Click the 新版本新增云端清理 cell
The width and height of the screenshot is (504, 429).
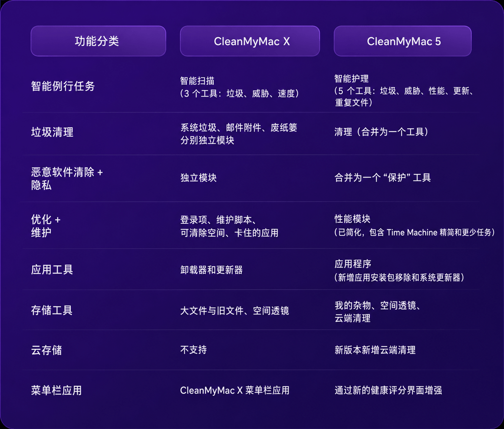pos(375,350)
